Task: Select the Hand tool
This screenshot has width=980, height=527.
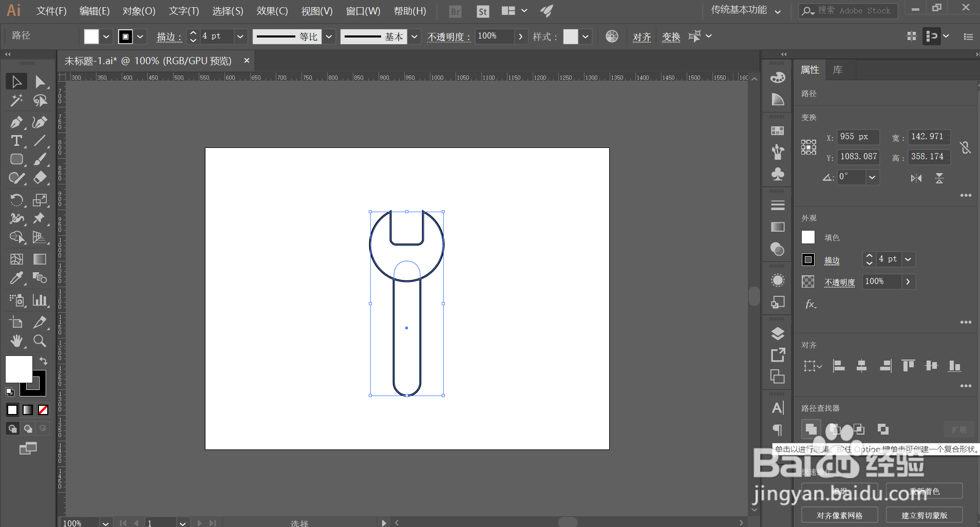Action: tap(16, 341)
